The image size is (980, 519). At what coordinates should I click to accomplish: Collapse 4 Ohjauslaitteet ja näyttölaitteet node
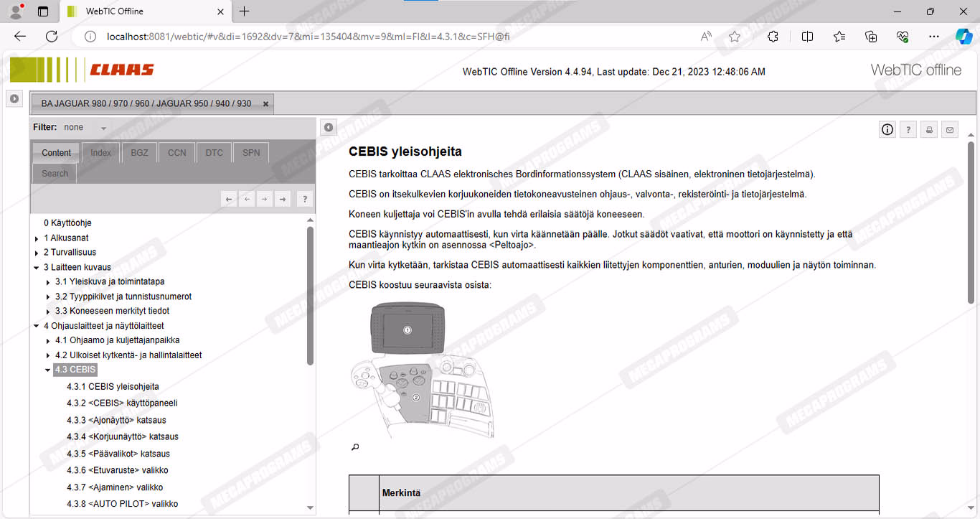click(x=37, y=327)
